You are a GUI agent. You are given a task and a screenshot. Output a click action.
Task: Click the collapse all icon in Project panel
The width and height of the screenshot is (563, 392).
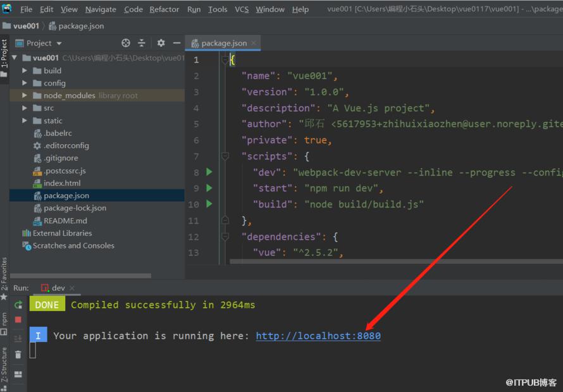click(142, 43)
